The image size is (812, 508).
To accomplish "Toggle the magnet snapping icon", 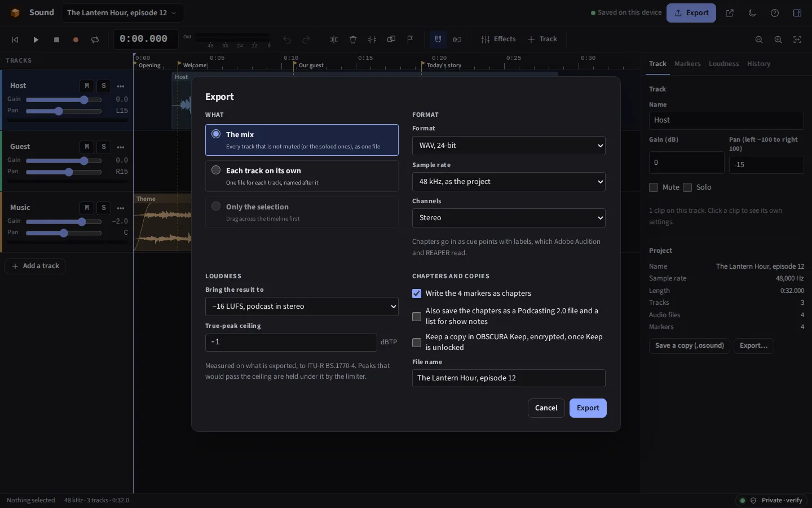I will 438,40.
